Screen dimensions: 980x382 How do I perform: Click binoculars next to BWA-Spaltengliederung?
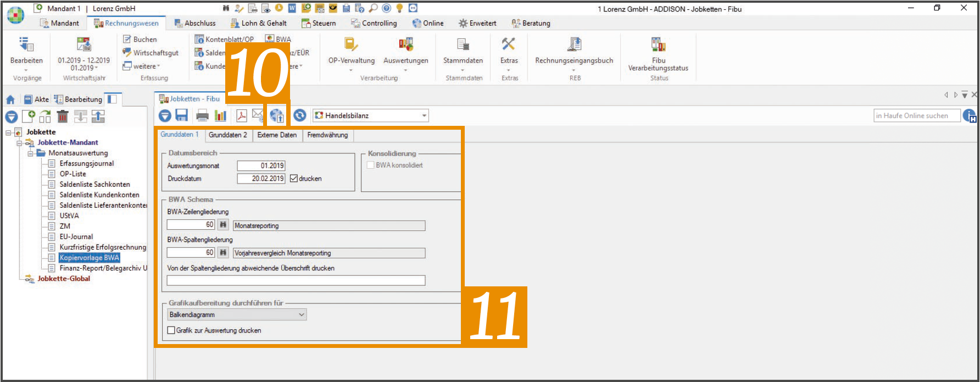pyautogui.click(x=222, y=253)
